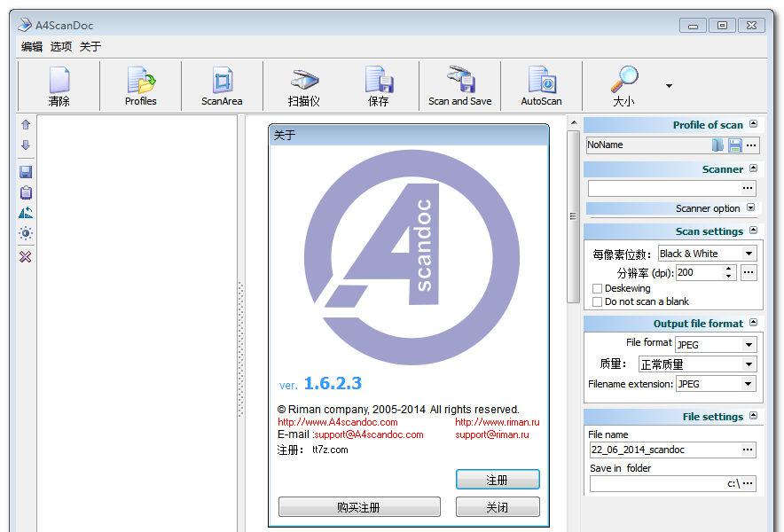Open the 编辑 menu

(32, 47)
